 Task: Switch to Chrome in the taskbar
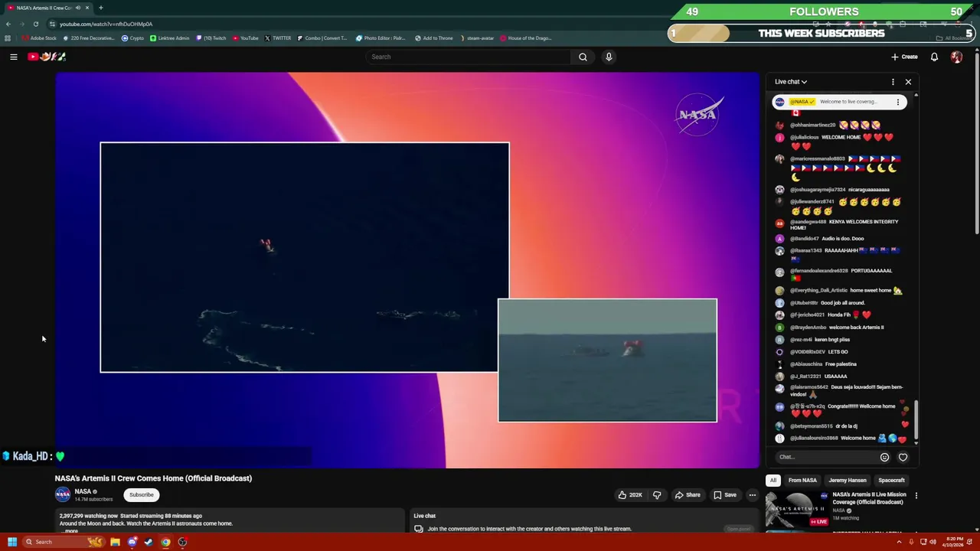[x=165, y=542]
